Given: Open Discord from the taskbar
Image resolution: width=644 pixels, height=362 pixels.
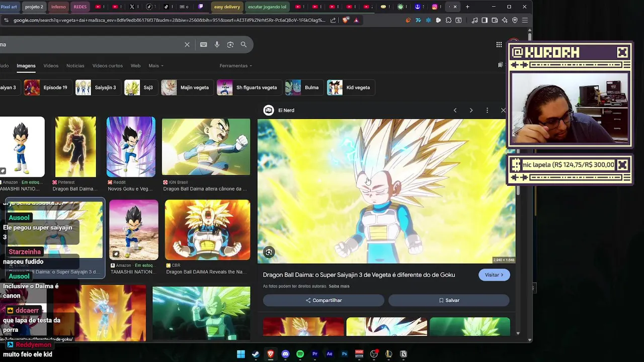Looking at the screenshot, I should point(285,354).
